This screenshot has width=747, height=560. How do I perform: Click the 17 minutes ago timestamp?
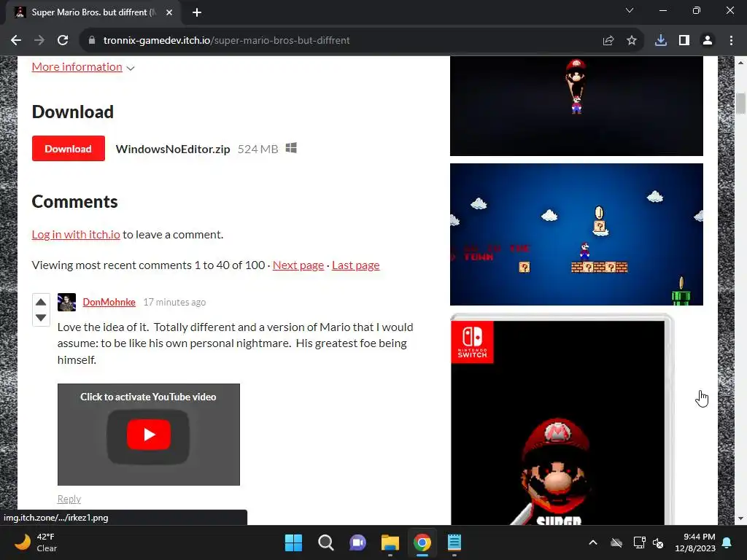tap(174, 303)
